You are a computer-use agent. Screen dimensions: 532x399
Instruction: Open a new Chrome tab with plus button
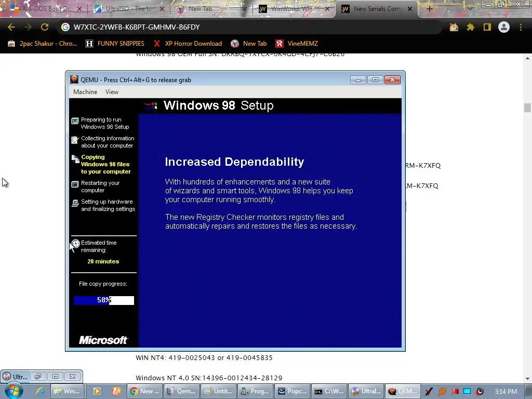point(429,9)
